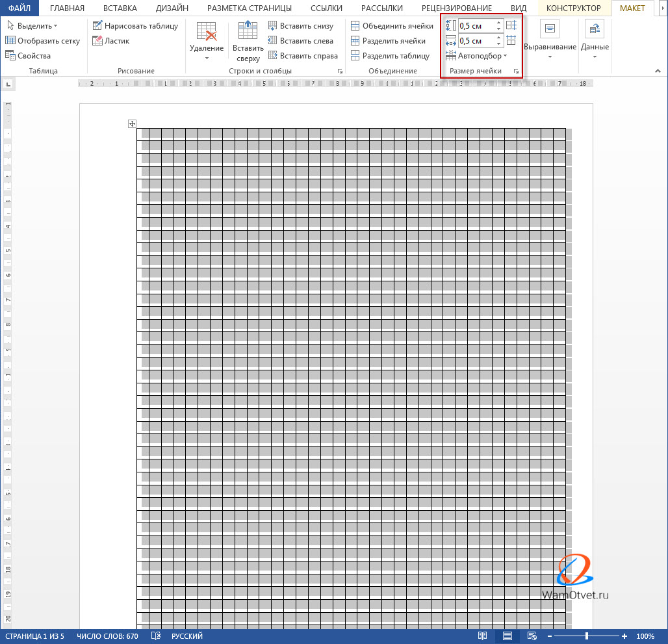668x644 pixels.
Task: Open the Автоподбор dropdown
Action: point(482,56)
